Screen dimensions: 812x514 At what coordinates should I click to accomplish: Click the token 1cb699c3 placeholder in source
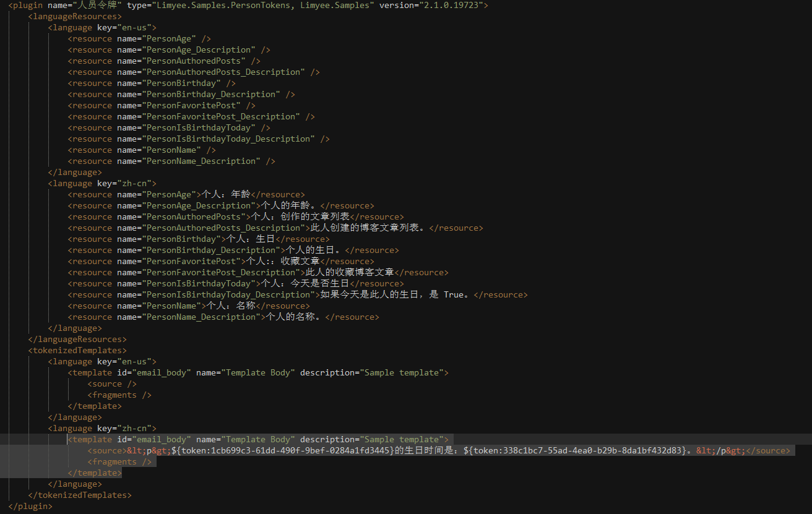282,451
